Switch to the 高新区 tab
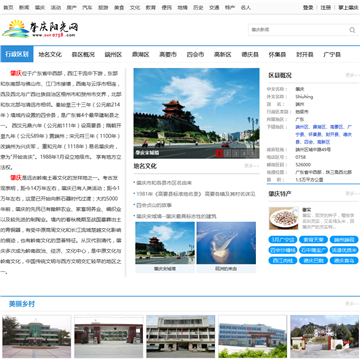This screenshot has width=360, height=360. click(x=223, y=54)
